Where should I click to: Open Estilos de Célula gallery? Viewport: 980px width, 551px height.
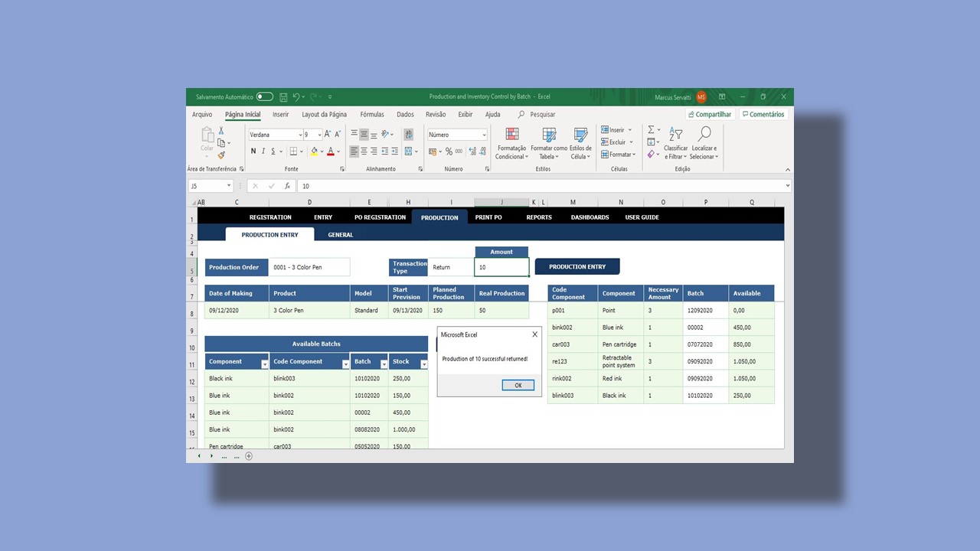coord(580,144)
